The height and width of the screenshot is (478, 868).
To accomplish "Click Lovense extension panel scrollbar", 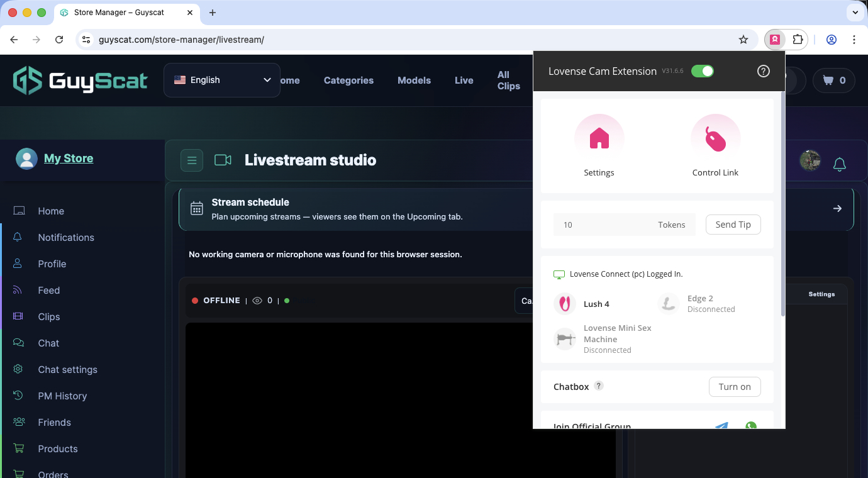I will (x=782, y=204).
